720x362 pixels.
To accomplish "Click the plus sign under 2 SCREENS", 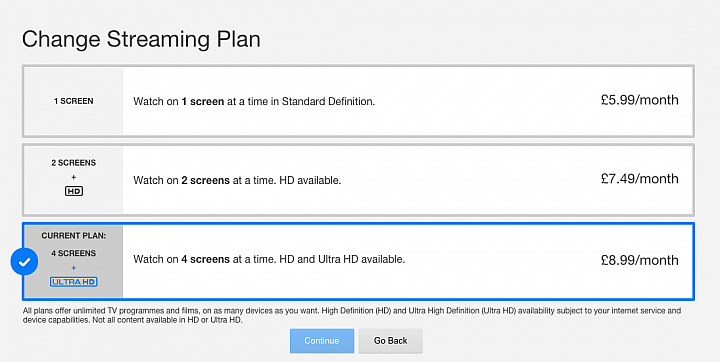I will pos(74,177).
